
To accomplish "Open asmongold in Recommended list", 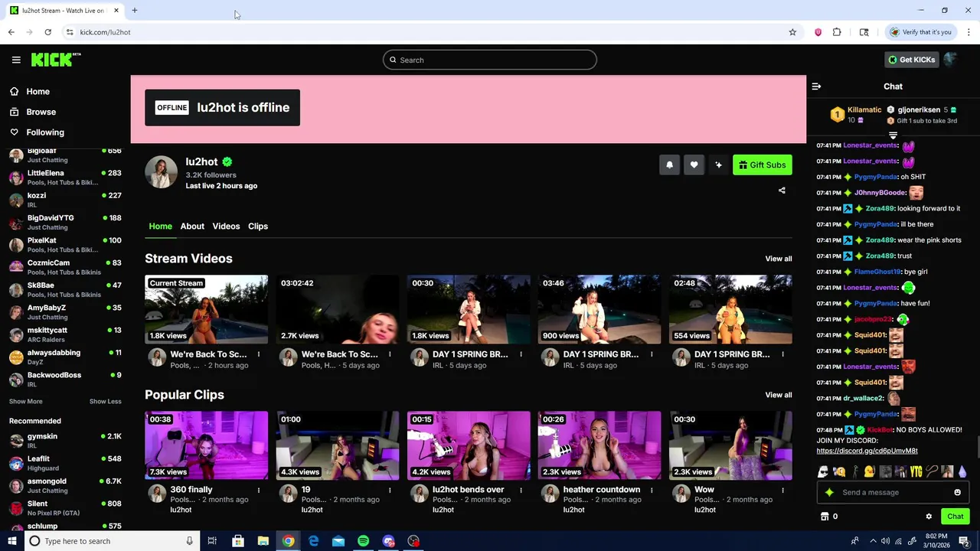I will pyautogui.click(x=65, y=486).
